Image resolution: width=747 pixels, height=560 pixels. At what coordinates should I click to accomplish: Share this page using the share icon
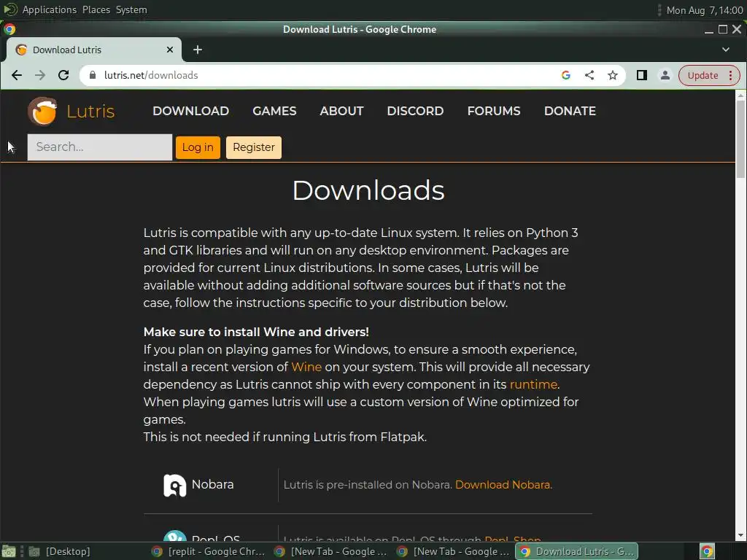coord(589,75)
